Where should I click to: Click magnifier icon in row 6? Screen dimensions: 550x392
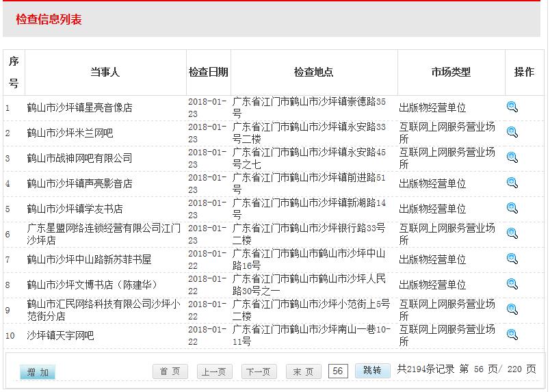(512, 233)
